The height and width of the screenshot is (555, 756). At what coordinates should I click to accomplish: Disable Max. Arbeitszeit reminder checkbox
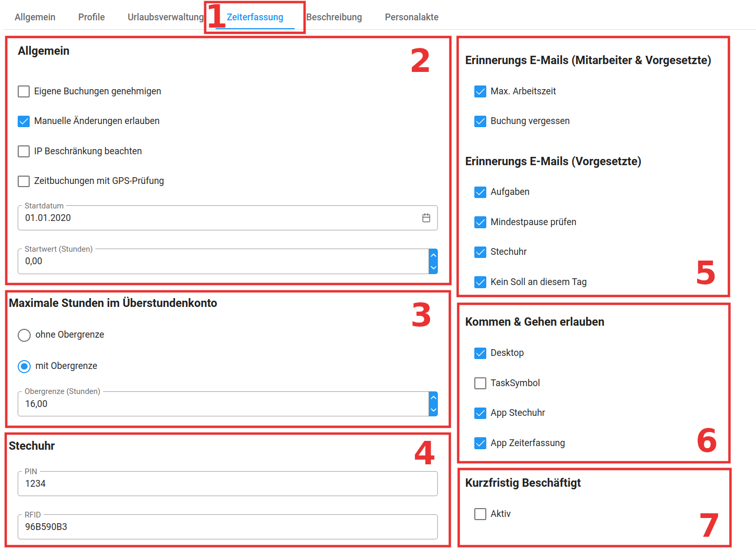tap(481, 92)
